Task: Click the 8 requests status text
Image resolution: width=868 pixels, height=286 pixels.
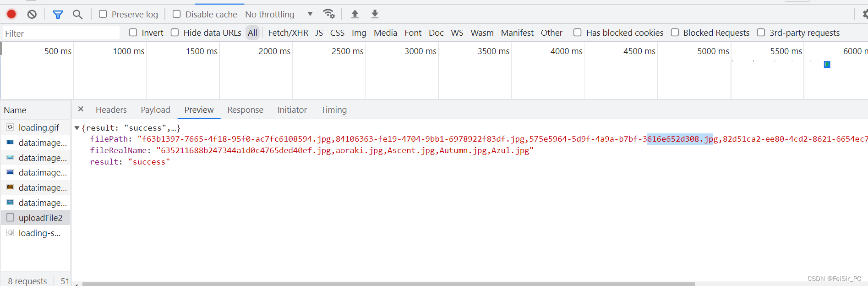Action: click(27, 280)
